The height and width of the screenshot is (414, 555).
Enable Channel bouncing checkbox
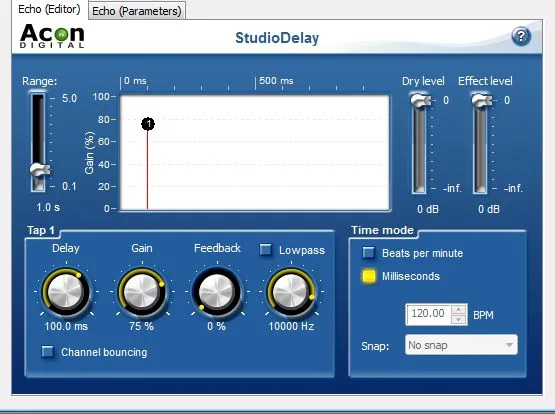point(48,352)
